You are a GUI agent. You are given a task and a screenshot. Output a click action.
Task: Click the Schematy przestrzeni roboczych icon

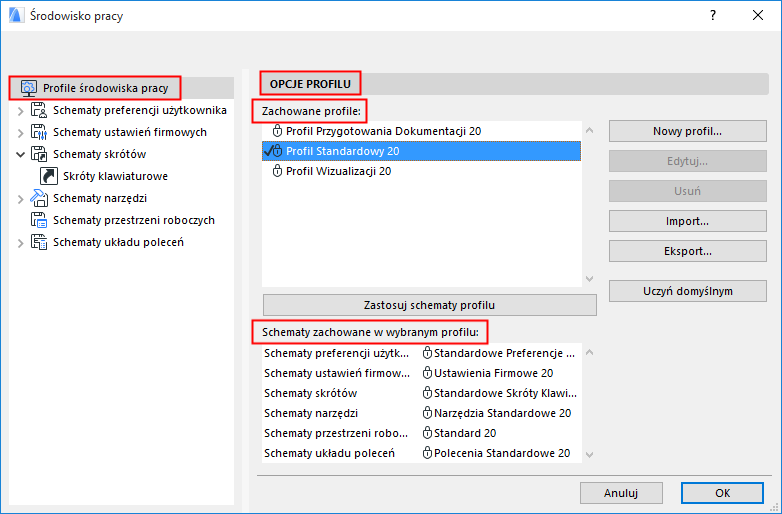pos(39,220)
